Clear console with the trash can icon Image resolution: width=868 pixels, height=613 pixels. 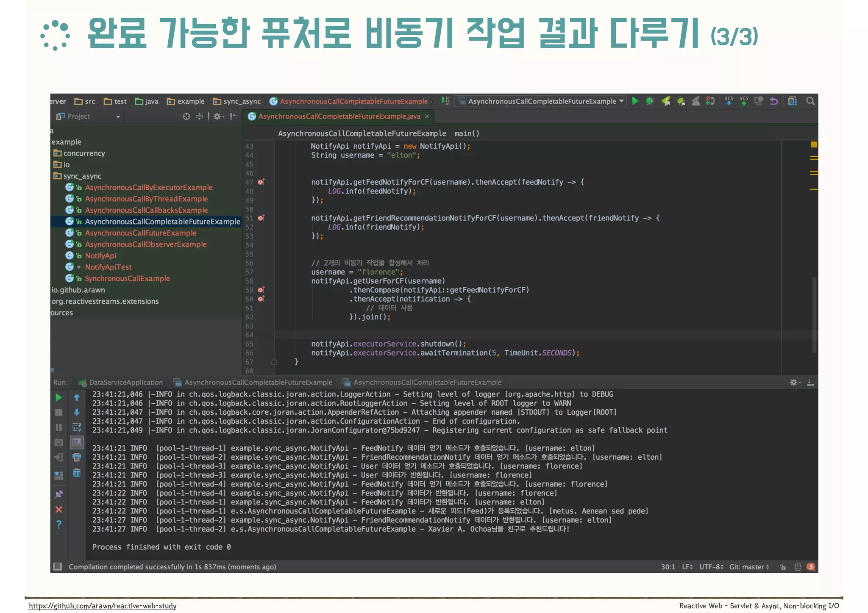[77, 472]
